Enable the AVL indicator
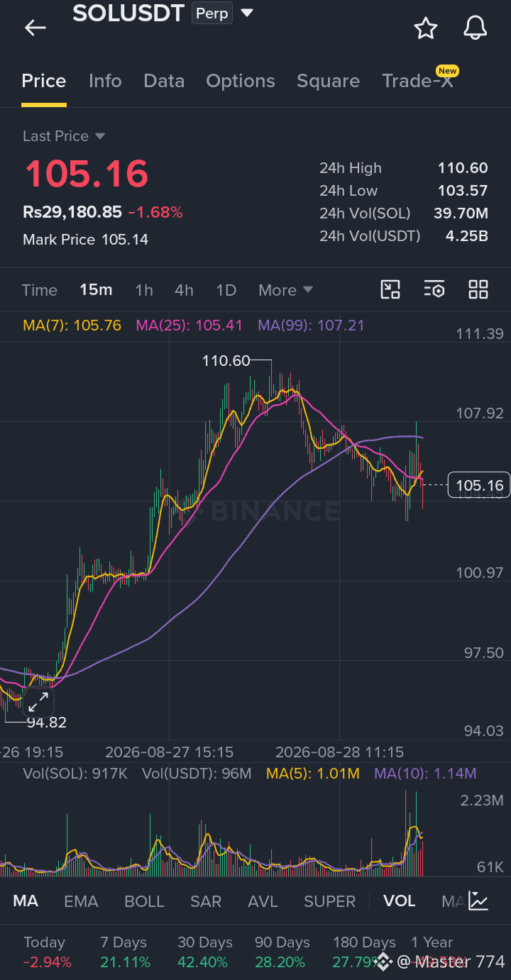Screen dimensions: 511x980 tap(263, 901)
